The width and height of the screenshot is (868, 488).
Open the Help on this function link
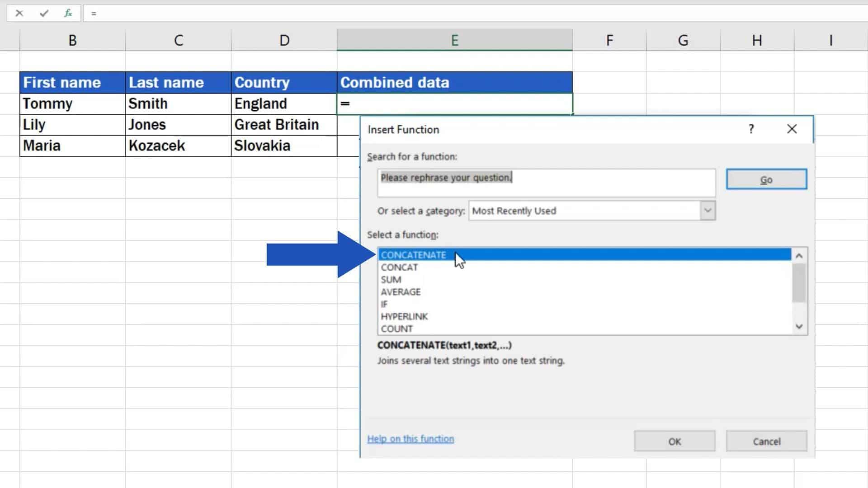pyautogui.click(x=410, y=439)
